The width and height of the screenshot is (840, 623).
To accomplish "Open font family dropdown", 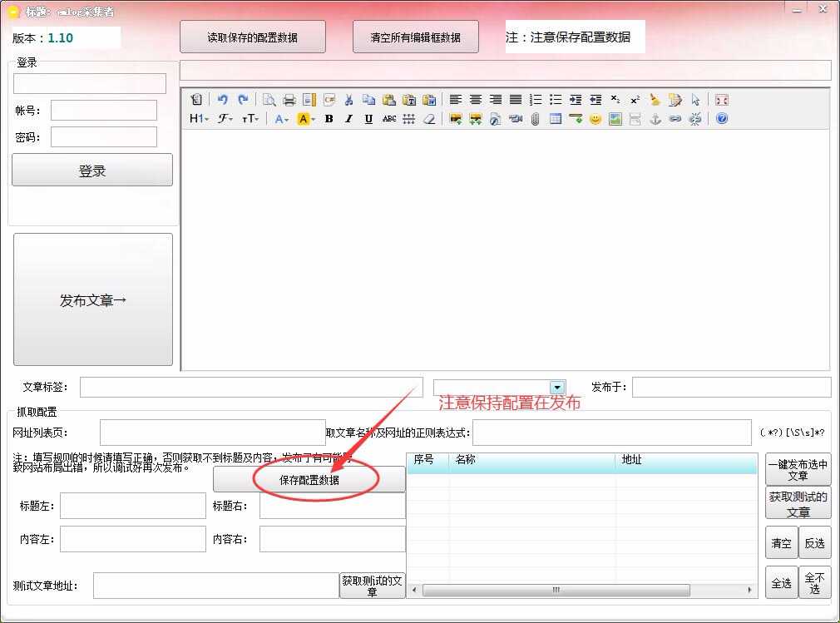I will [x=225, y=118].
